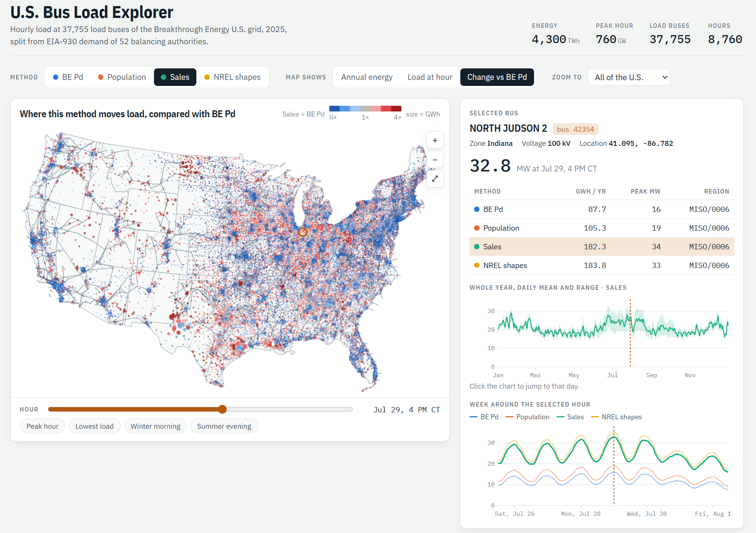The width and height of the screenshot is (756, 533).
Task: Select BE Pd row in method table
Action: 602,209
